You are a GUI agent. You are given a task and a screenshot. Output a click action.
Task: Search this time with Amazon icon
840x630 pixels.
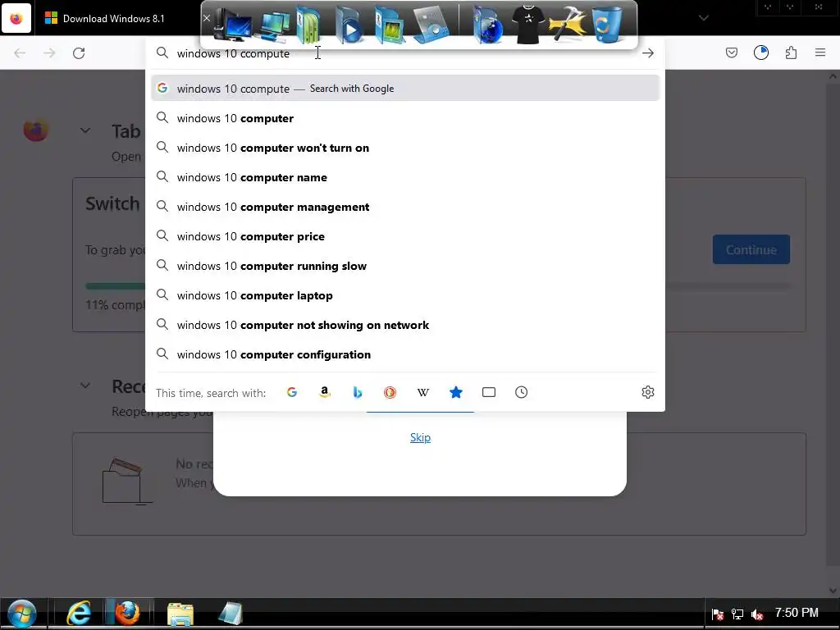(x=325, y=392)
